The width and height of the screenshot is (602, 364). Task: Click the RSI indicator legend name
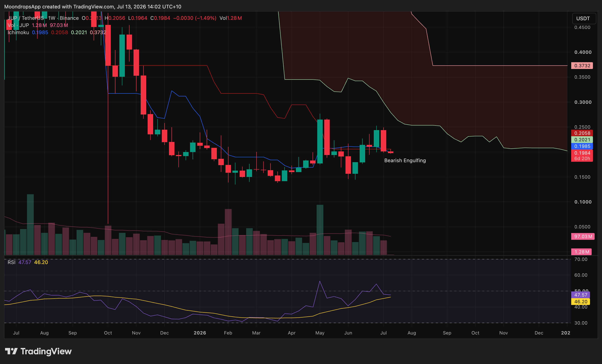pyautogui.click(x=11, y=262)
